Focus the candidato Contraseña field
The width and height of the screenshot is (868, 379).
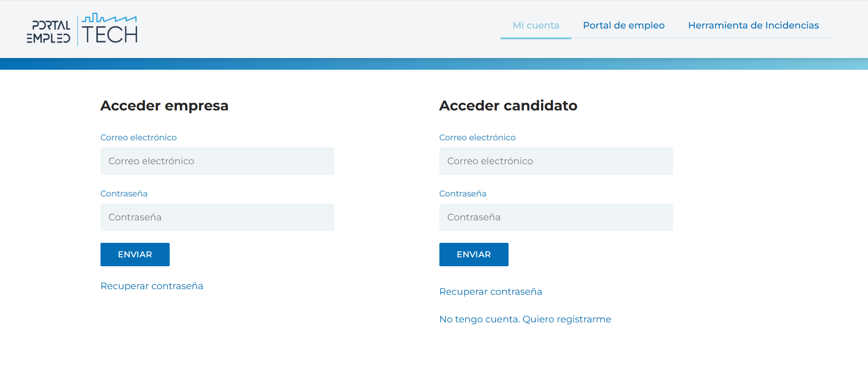click(556, 218)
